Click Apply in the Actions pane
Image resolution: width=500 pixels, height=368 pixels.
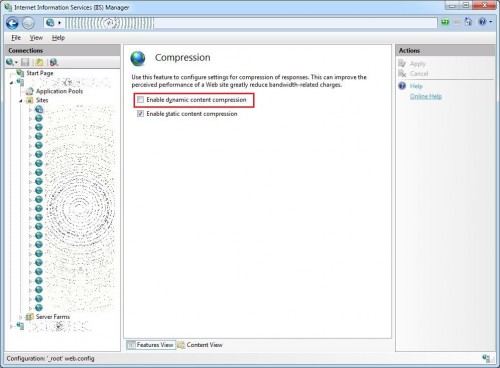pos(418,63)
